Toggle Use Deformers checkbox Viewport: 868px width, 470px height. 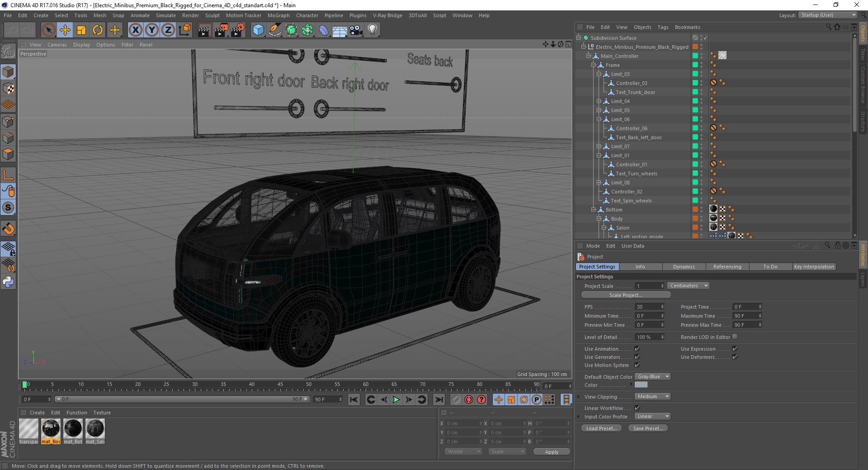[735, 357]
